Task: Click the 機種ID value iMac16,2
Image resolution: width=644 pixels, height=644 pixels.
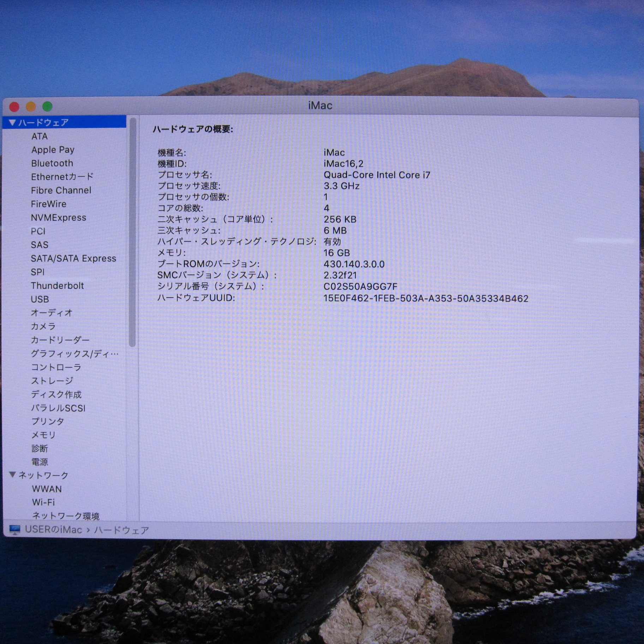Action: (x=343, y=164)
